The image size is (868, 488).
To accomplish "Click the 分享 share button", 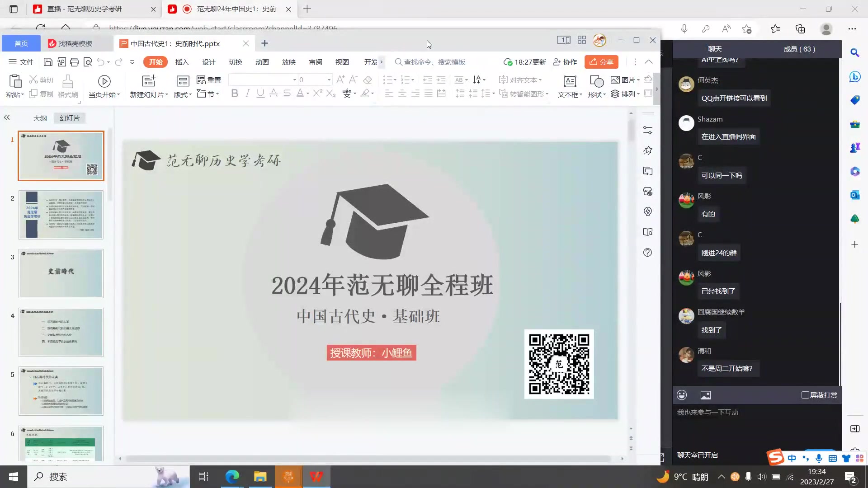I will click(x=601, y=62).
